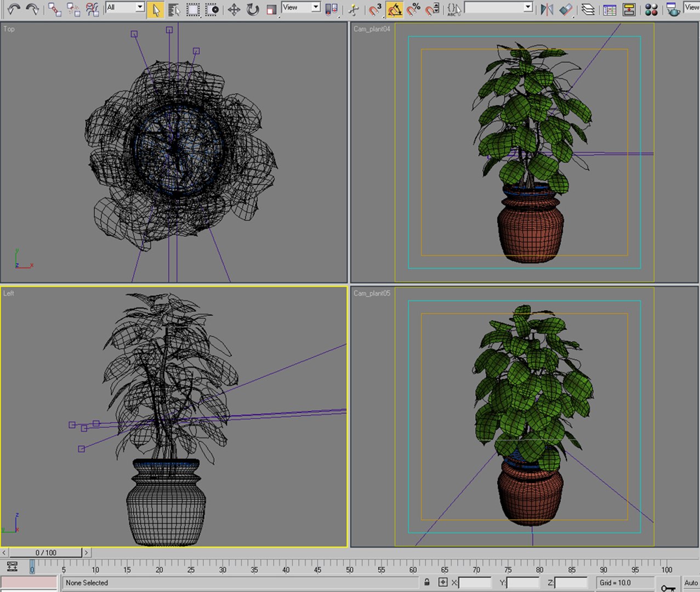Select the Scale tool
Image resolution: width=700 pixels, height=592 pixels.
pos(271,9)
